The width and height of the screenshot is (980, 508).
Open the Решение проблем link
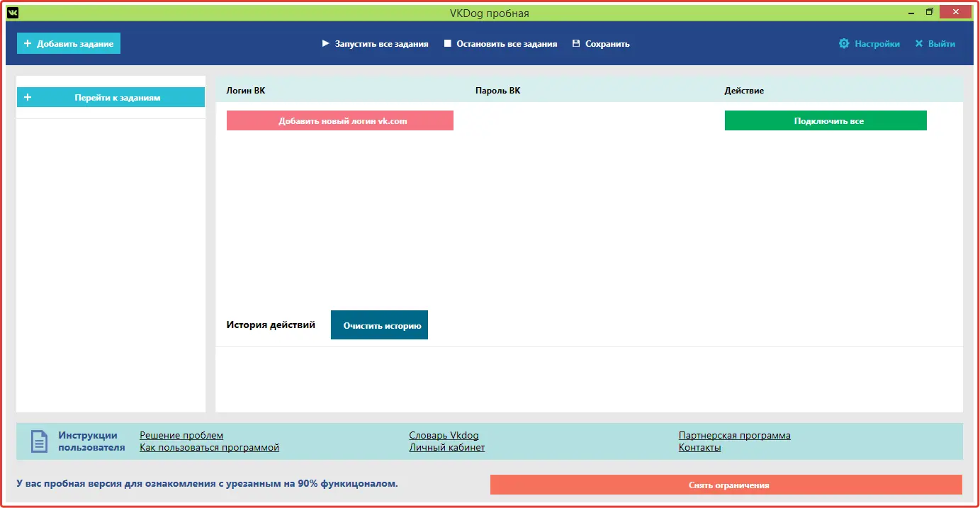(181, 436)
